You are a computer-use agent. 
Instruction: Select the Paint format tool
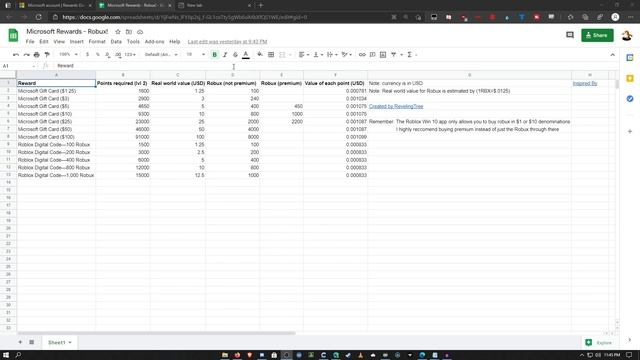point(47,55)
